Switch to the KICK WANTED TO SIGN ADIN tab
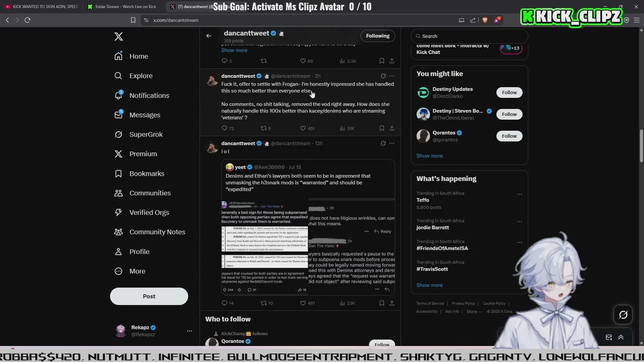Screen dimensions: 644x362 (x=41, y=7)
